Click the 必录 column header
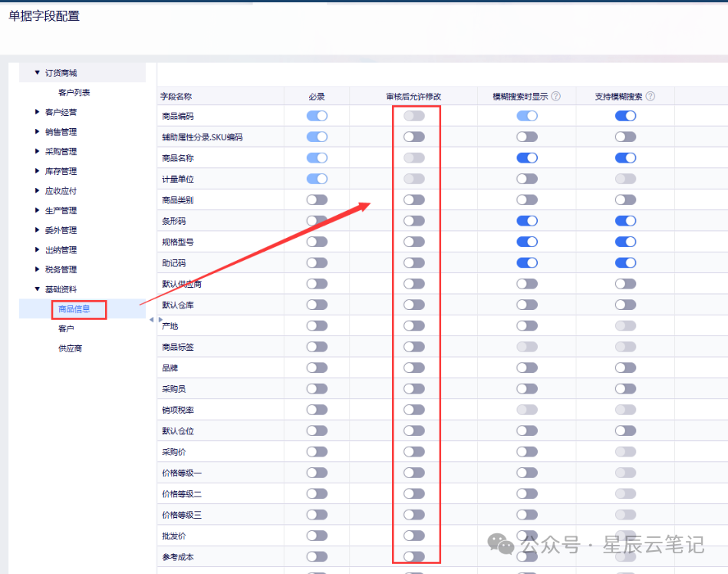The width and height of the screenshot is (728, 574). click(x=317, y=97)
